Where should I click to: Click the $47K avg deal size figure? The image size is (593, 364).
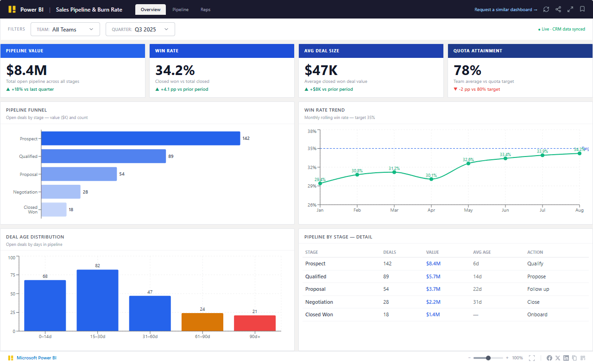click(x=321, y=70)
